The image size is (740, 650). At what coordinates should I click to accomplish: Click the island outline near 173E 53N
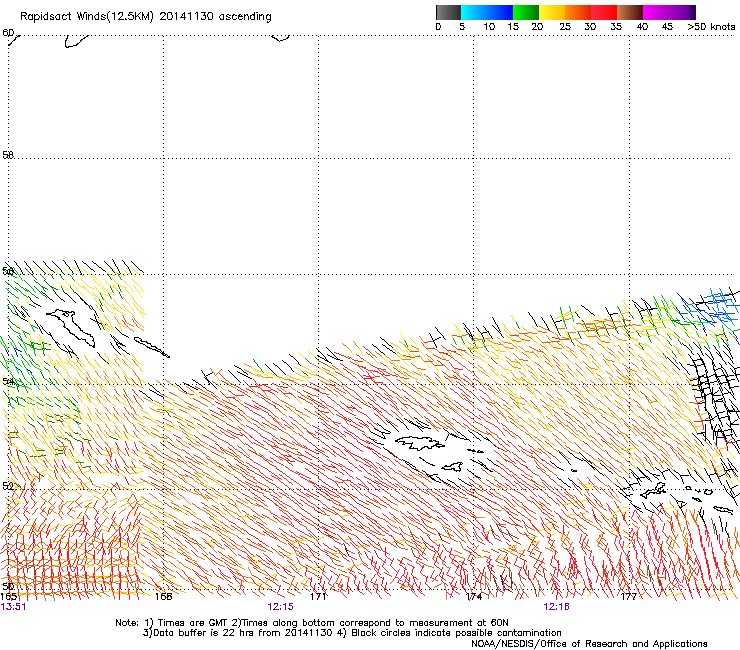pyautogui.click(x=420, y=443)
